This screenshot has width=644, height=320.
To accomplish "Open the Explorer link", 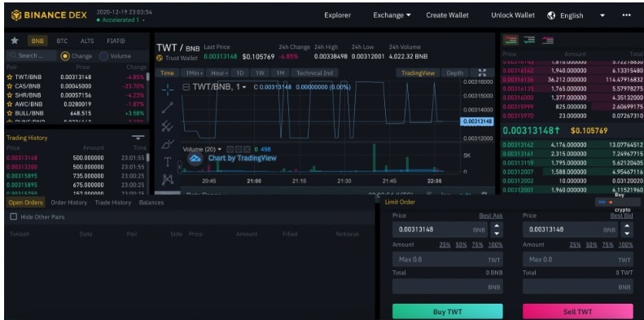I will click(x=338, y=15).
